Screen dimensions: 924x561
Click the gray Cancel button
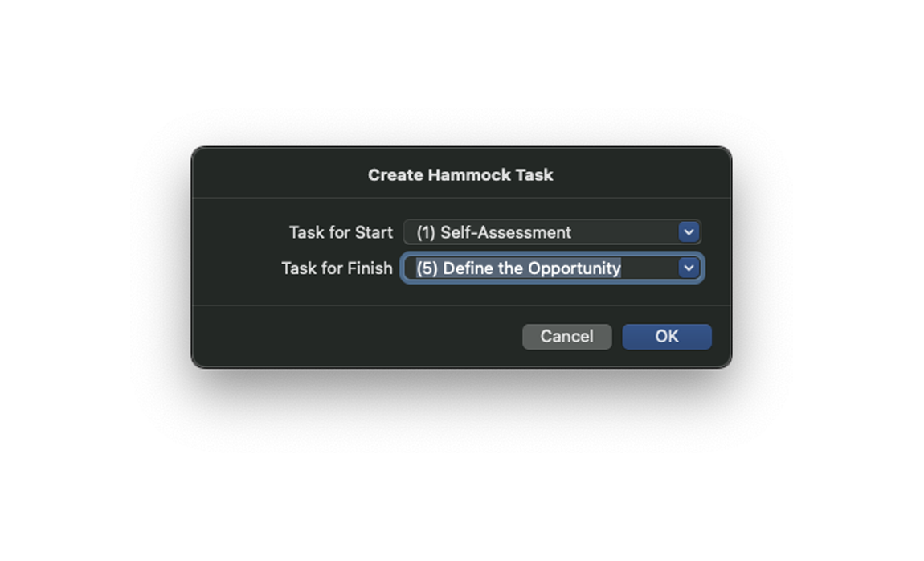(x=567, y=337)
